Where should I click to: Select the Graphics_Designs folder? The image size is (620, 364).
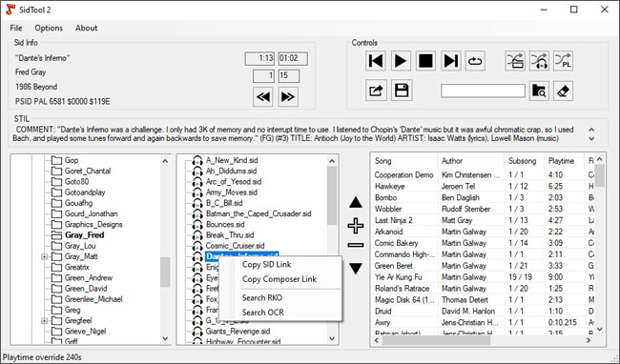pos(93,225)
